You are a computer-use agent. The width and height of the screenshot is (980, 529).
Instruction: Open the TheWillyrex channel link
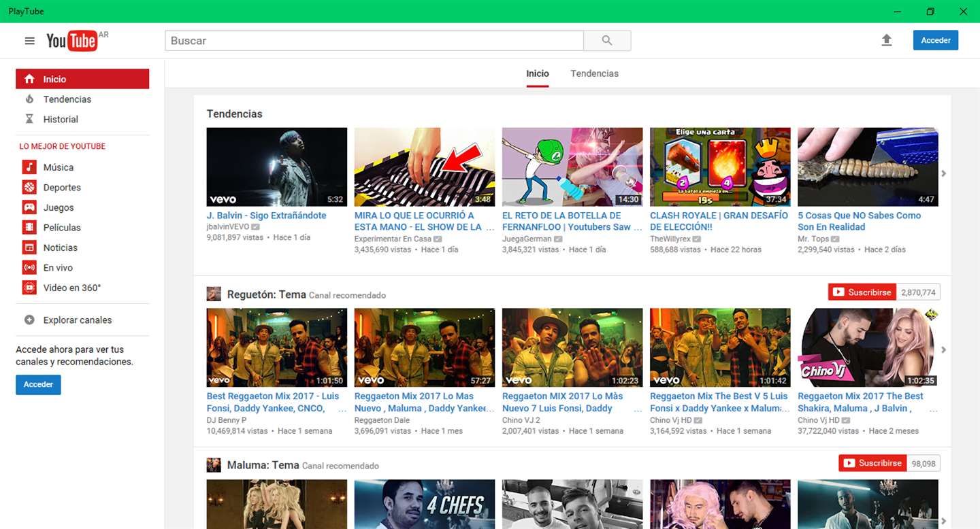pyautogui.click(x=670, y=239)
